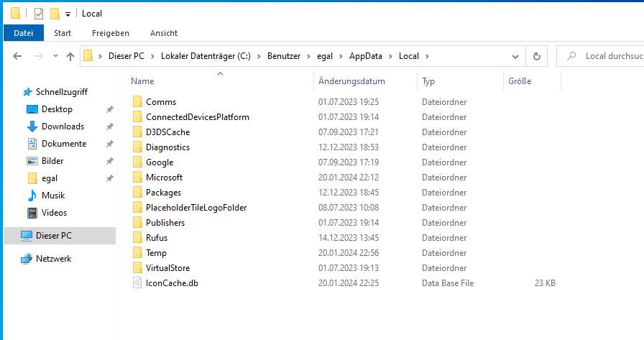Click AppData in the address breadcrumb
644x340 pixels.
coord(366,56)
